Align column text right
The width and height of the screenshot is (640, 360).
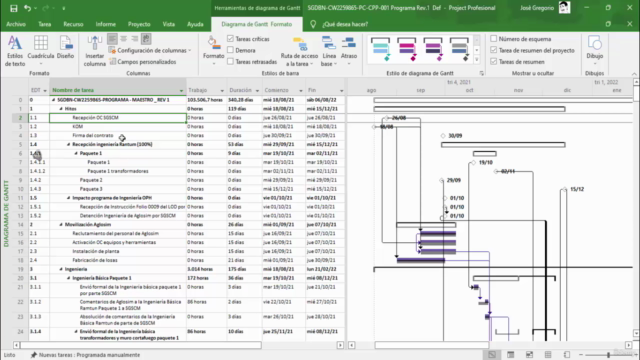(x=135, y=39)
